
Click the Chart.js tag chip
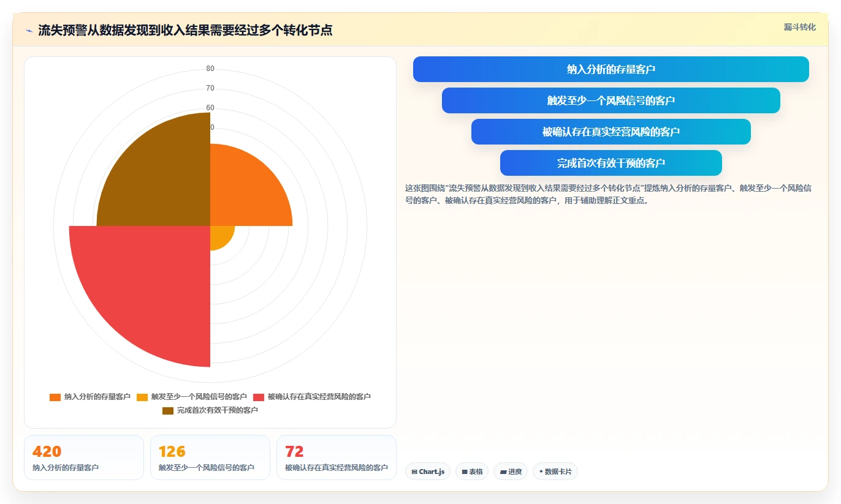pos(428,472)
